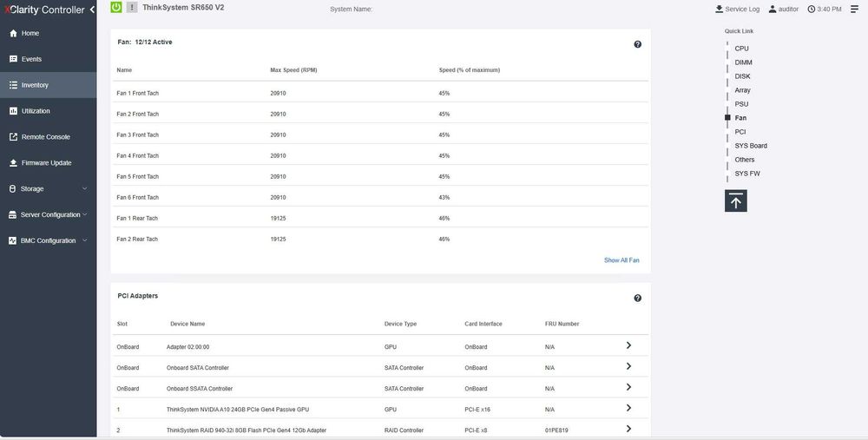The image size is (868, 440).
Task: Open help for the PCI Adapters section
Action: coord(638,298)
